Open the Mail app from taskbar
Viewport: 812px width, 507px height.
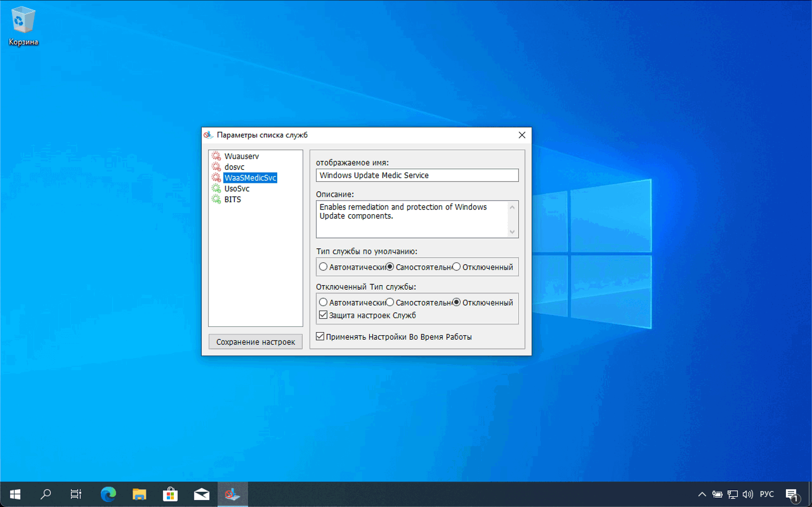201,494
